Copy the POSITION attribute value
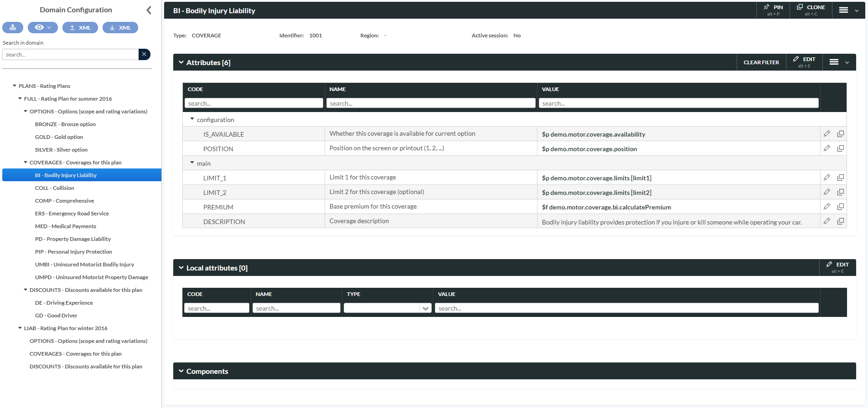The image size is (868, 408). point(841,148)
